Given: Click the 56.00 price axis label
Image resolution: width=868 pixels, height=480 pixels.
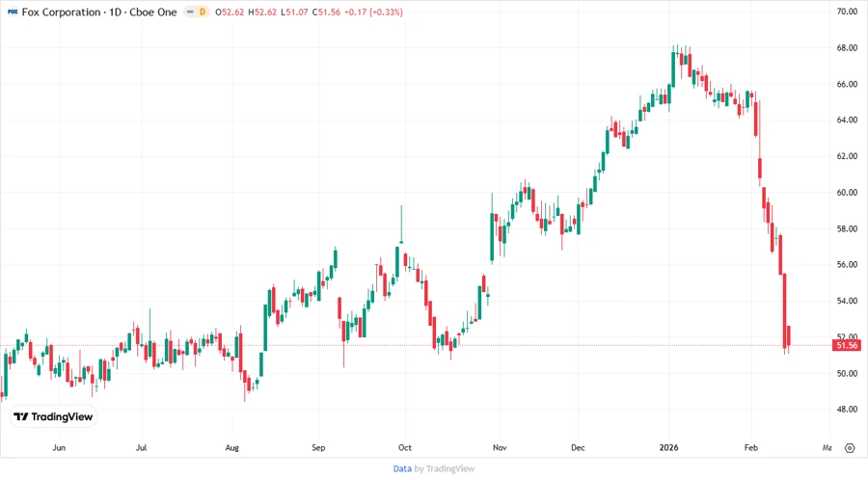Looking at the screenshot, I should coord(847,265).
